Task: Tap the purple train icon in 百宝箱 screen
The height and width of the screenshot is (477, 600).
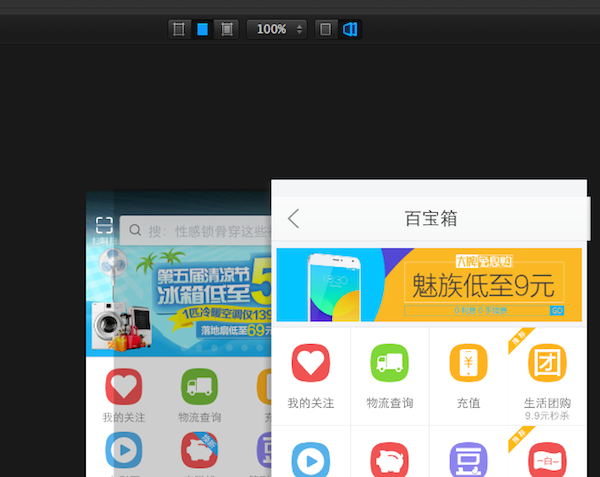Action: tap(468, 460)
